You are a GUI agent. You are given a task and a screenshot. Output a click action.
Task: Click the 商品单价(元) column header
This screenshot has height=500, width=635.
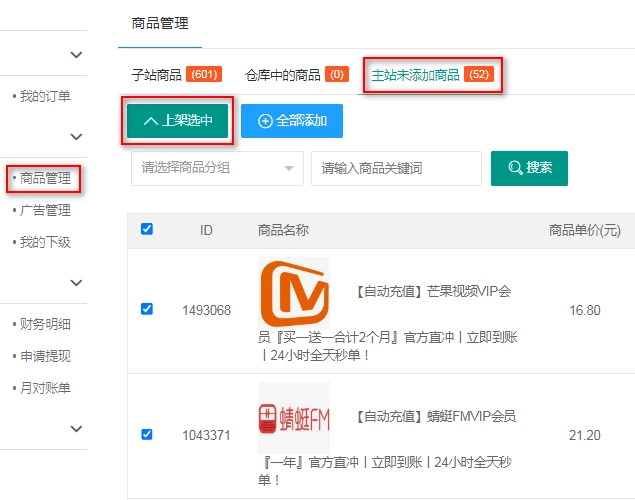[584, 230]
